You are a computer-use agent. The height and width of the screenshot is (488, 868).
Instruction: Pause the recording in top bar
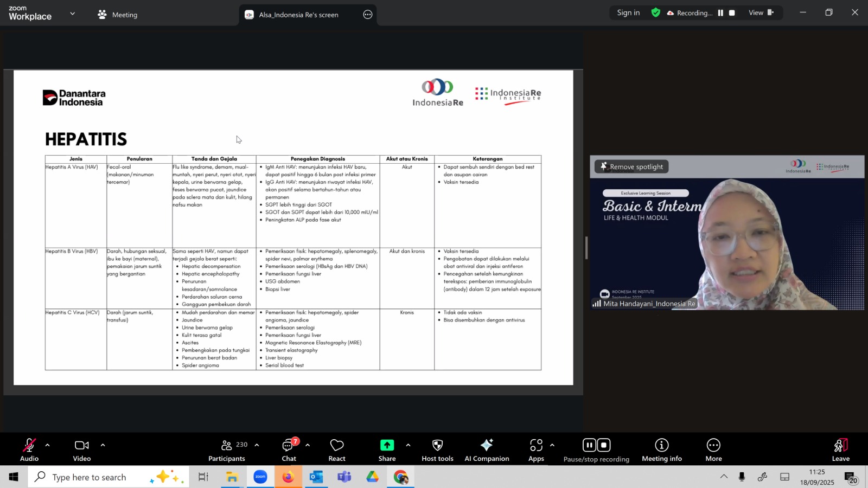click(720, 13)
